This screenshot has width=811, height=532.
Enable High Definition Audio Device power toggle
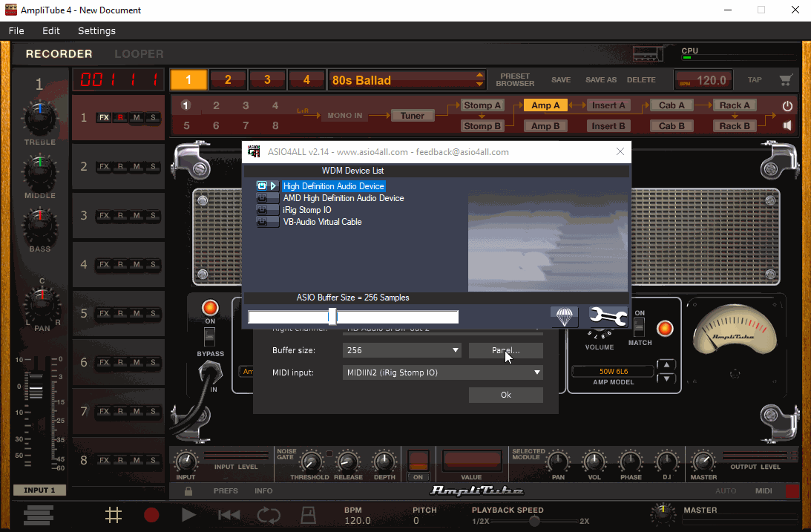coord(263,186)
